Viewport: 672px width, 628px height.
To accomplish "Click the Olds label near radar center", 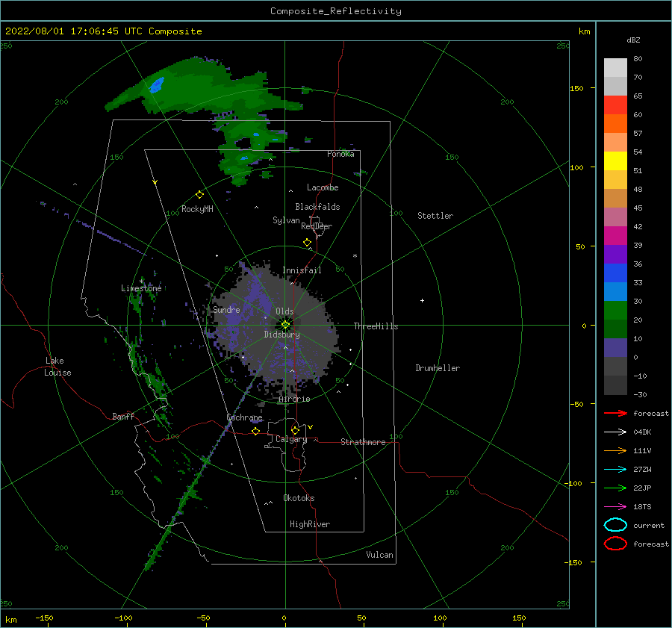I will 284,311.
